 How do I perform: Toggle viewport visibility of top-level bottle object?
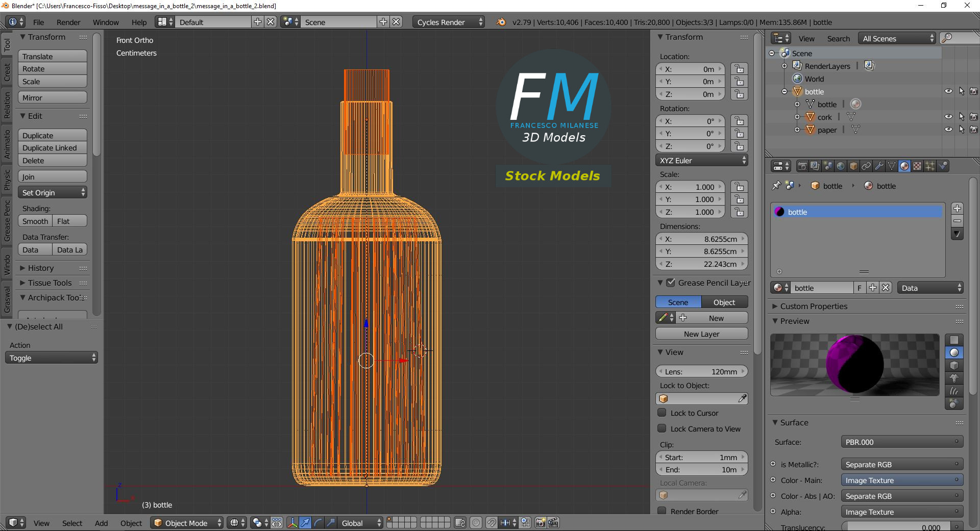pos(948,91)
